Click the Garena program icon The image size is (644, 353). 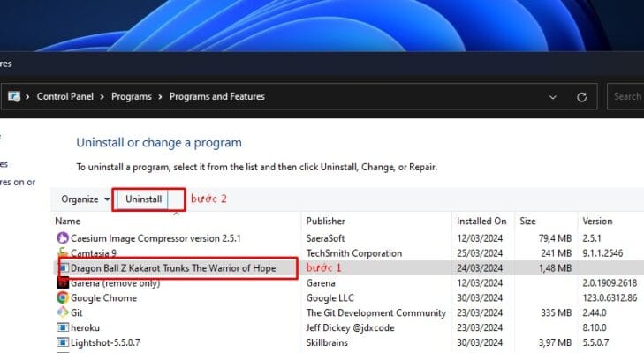tap(63, 282)
